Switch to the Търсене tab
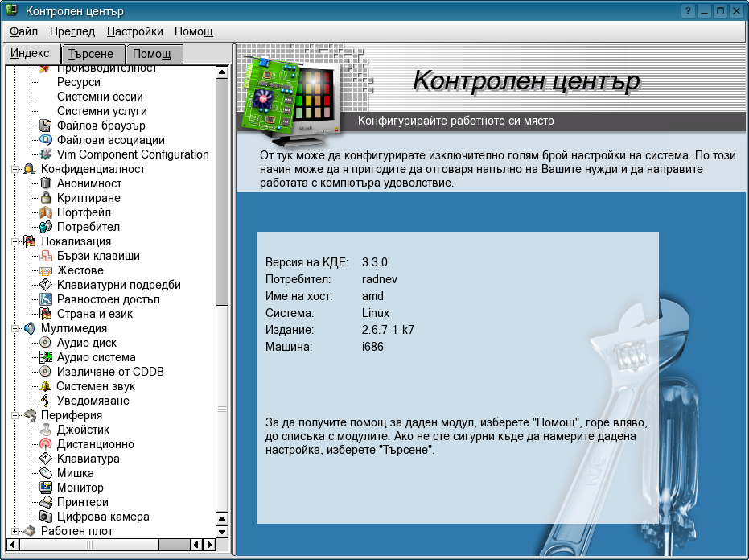The width and height of the screenshot is (749, 560). (91, 55)
